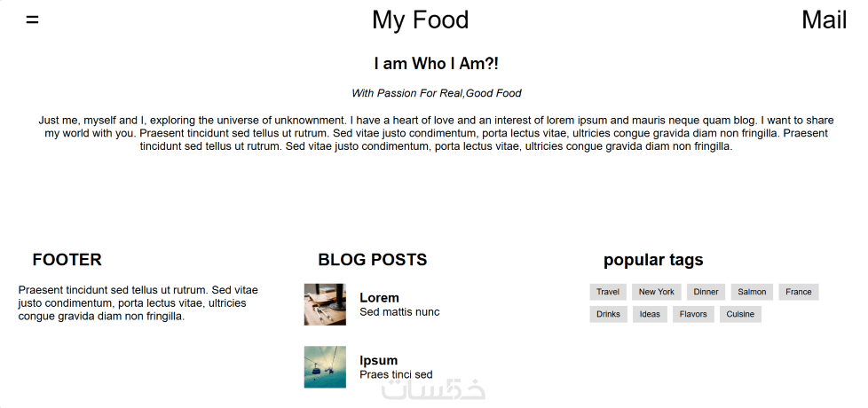Viewport: 868px width, 408px height.
Task: Click the BLOG POSTS heading
Action: 373,260
